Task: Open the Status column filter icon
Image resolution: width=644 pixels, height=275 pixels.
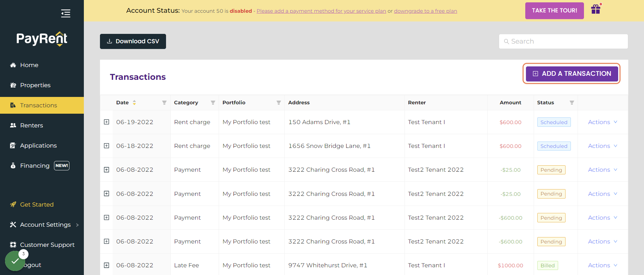Action: point(572,103)
